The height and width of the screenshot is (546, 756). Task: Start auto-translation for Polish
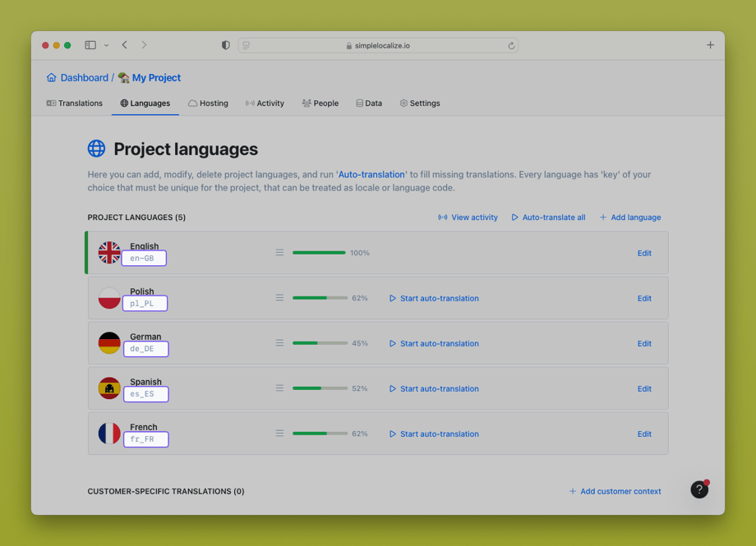tap(434, 298)
